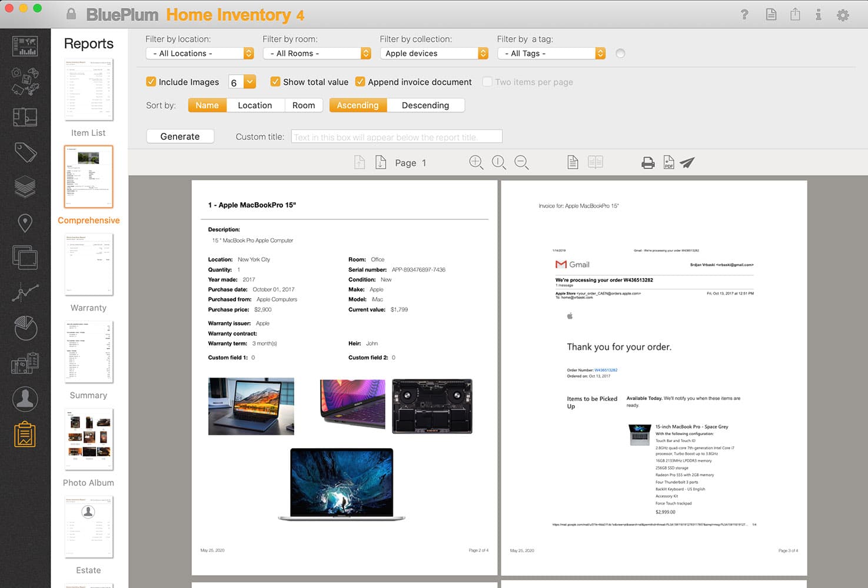Uncheck Show total value checkbox
Image resolution: width=868 pixels, height=588 pixels.
click(275, 82)
